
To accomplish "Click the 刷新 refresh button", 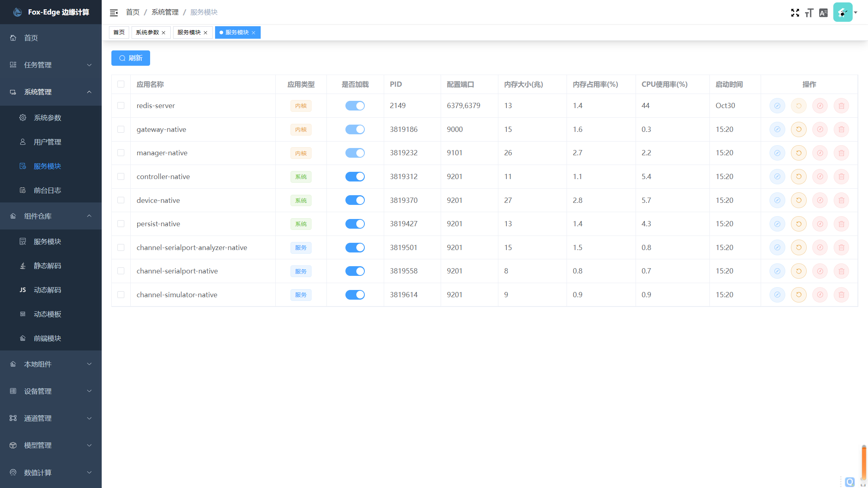I will pyautogui.click(x=131, y=58).
